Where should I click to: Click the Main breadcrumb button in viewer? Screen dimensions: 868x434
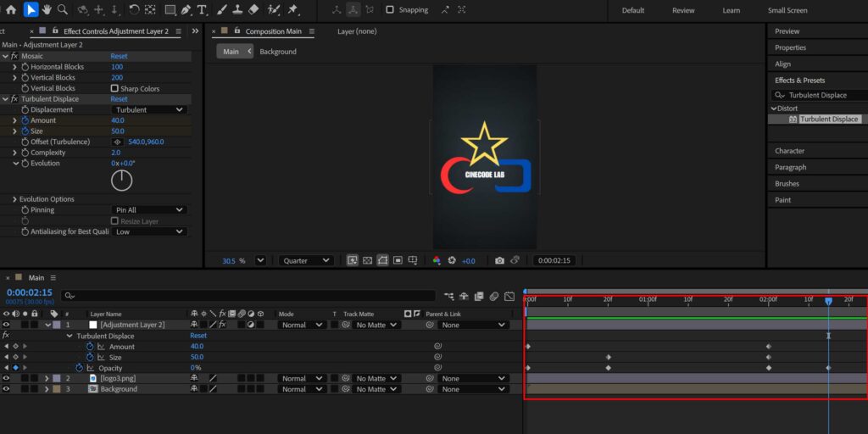[235, 52]
